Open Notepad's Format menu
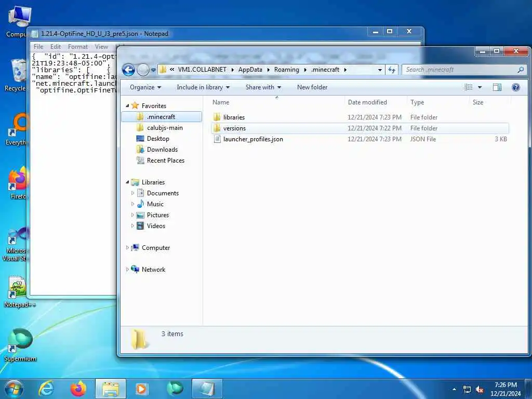 coord(78,47)
